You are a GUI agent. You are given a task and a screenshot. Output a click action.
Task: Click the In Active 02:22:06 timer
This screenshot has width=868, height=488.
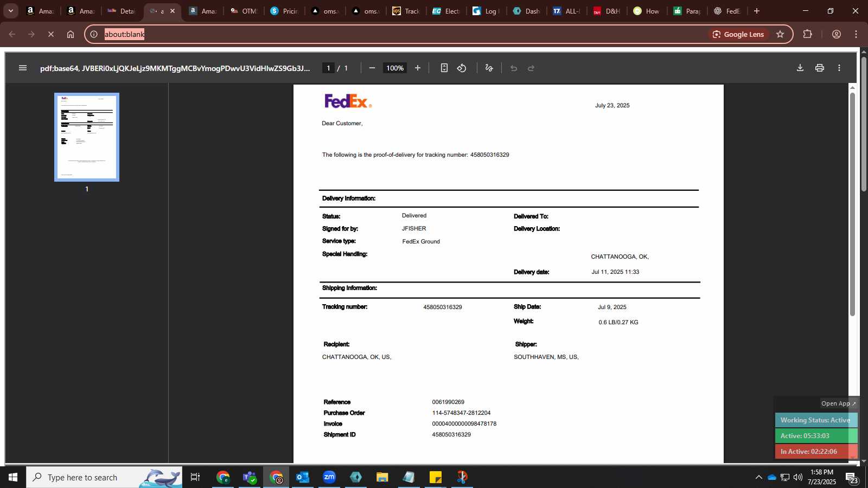pyautogui.click(x=816, y=451)
